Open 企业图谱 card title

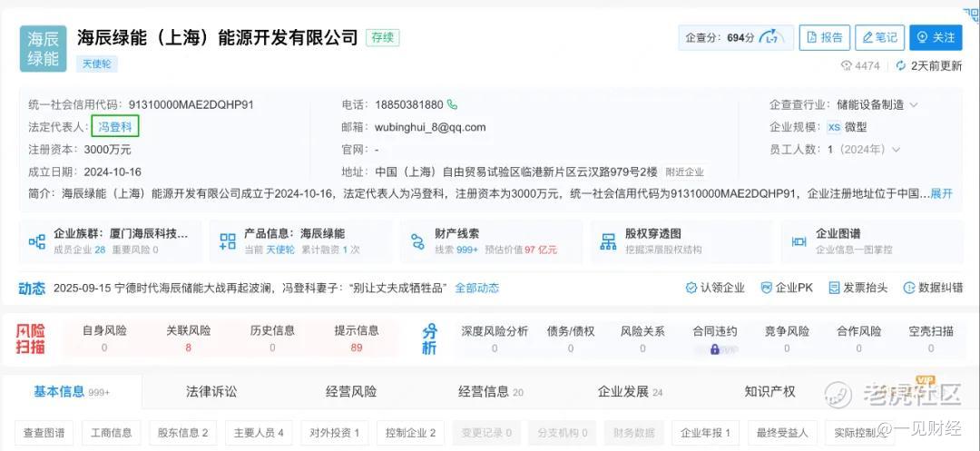click(x=838, y=233)
